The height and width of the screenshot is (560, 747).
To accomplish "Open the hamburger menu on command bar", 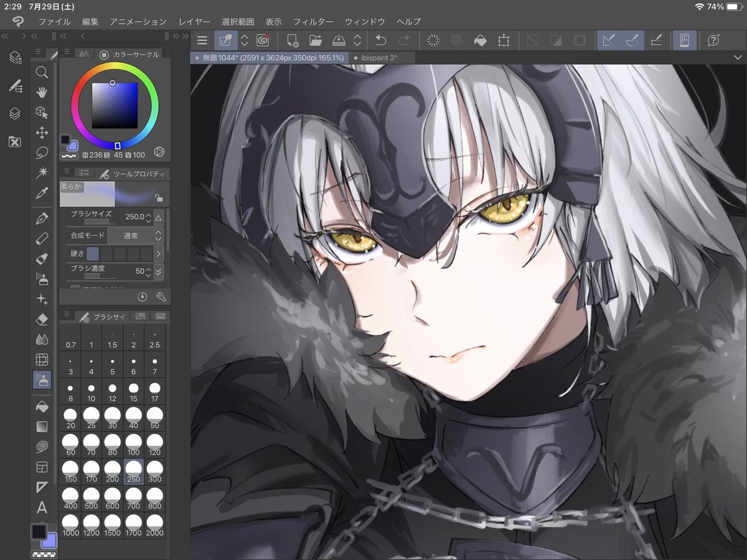I will pyautogui.click(x=202, y=40).
